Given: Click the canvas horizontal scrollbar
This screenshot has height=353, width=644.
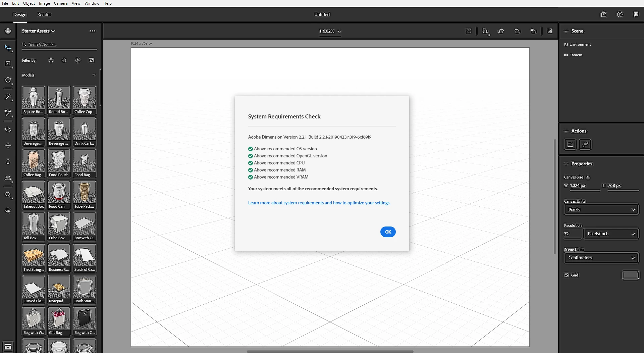Looking at the screenshot, I should 330,351.
